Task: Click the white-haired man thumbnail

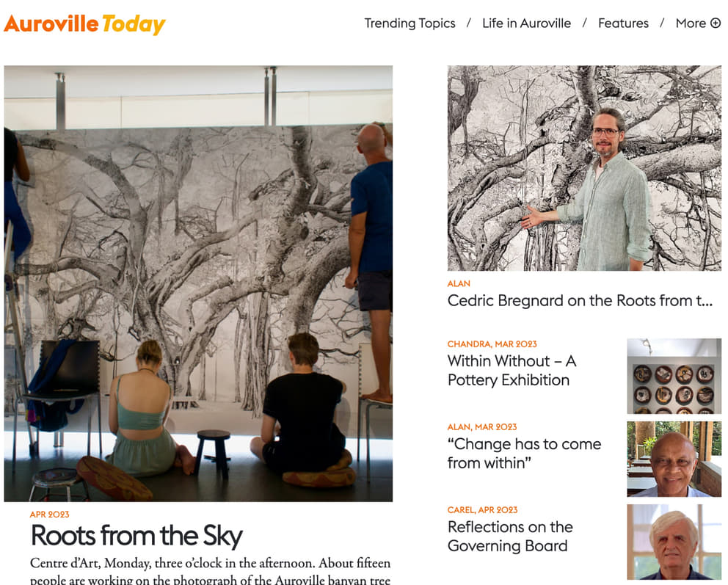Action: pos(674,542)
